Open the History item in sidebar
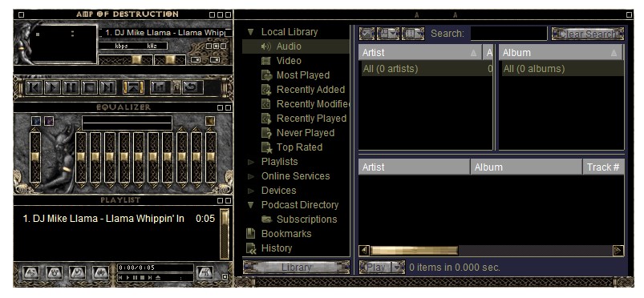This screenshot has width=644, height=298. [277, 248]
